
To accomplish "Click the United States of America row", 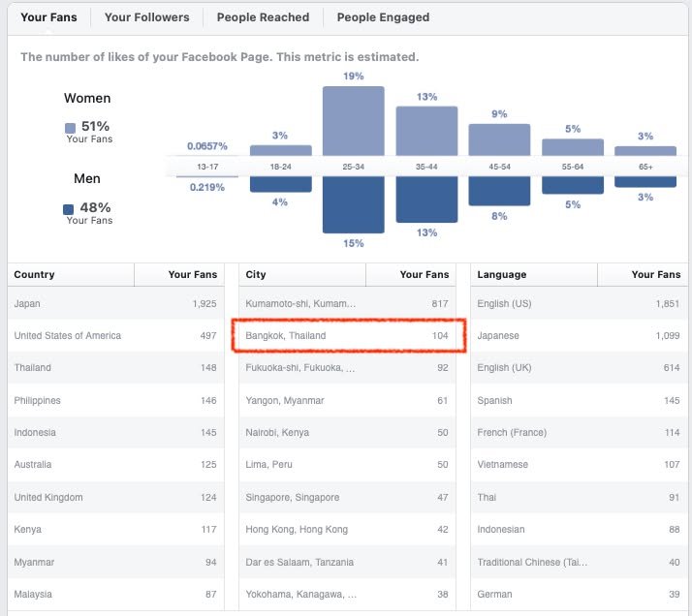I will coord(116,336).
